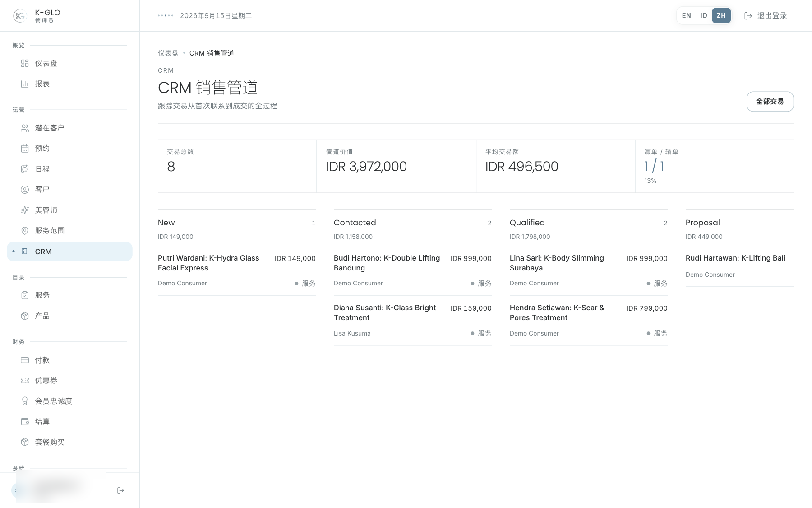Viewport: 812px width, 508px height.
Task: Click the 客户 customer profile icon
Action: (x=25, y=190)
